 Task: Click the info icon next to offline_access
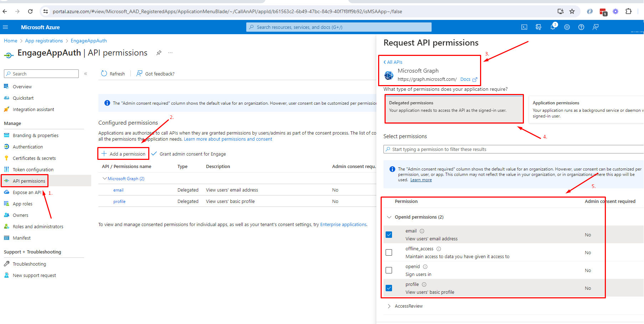(439, 249)
